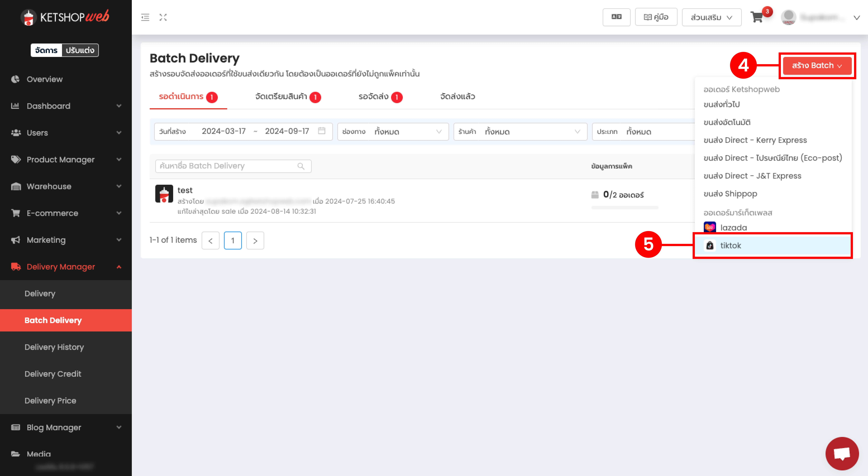Screen dimensions: 868x476
Task: Click the package icon beside 0/2 ออเดอร์
Action: click(595, 195)
